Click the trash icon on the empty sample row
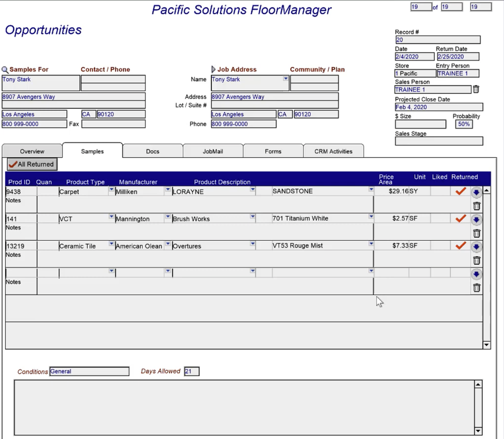Viewport: 504px width, 439px height. click(x=477, y=288)
